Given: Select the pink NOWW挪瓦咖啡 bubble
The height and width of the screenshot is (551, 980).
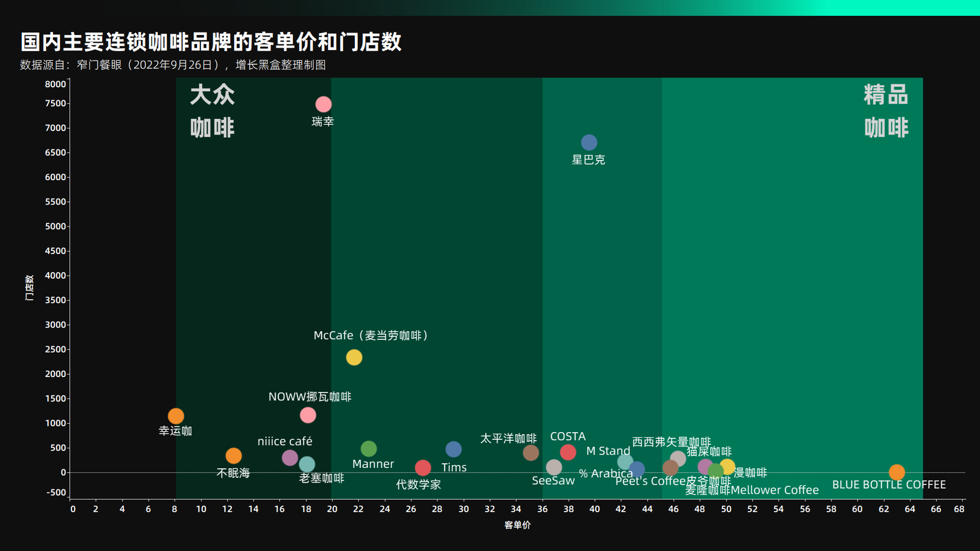Looking at the screenshot, I should click(x=308, y=415).
